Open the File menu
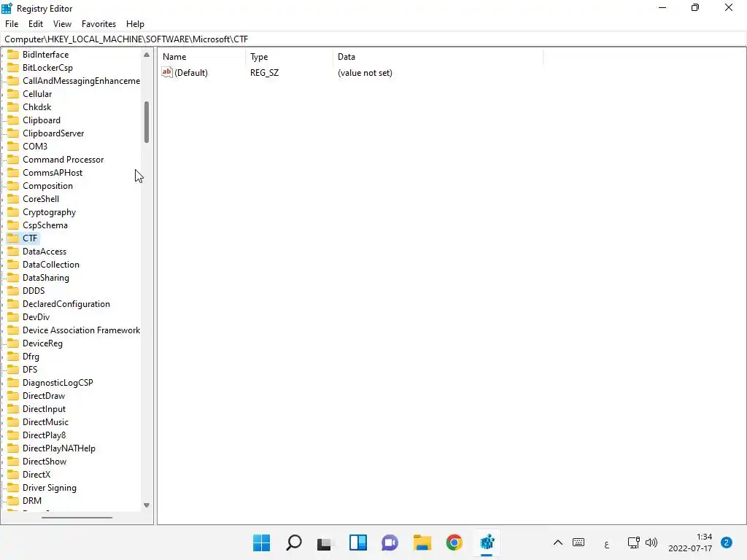 12,24
